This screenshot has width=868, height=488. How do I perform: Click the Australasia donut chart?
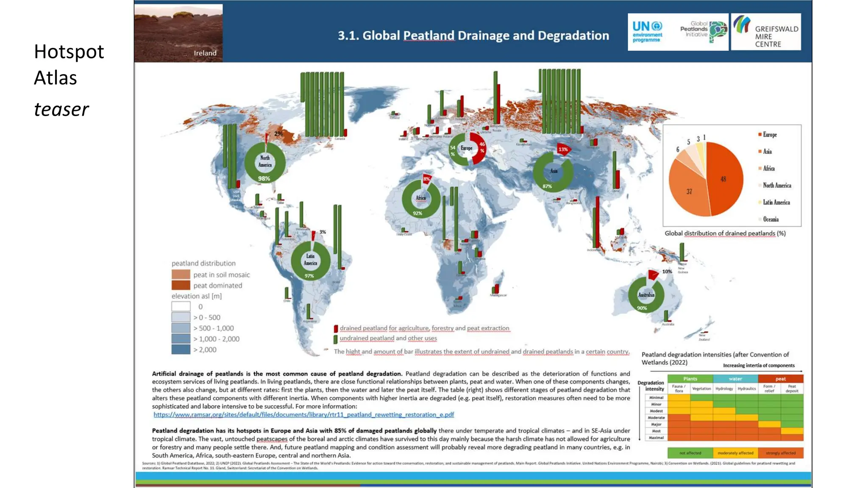click(x=646, y=295)
